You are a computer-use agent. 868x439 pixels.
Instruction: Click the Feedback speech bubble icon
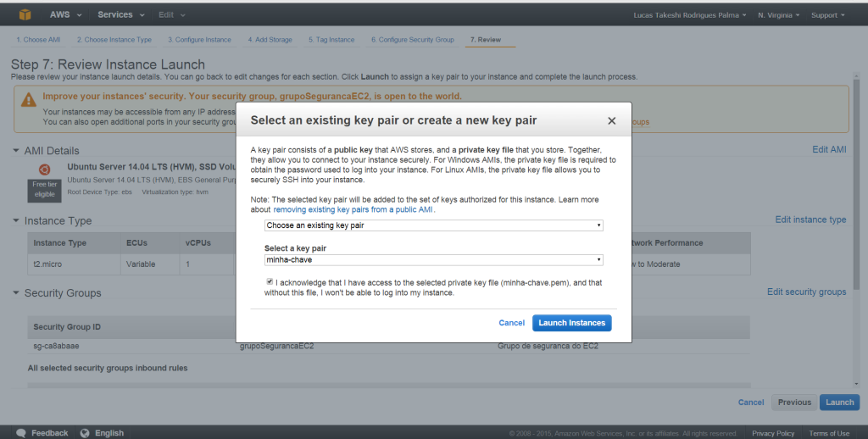[x=21, y=433]
